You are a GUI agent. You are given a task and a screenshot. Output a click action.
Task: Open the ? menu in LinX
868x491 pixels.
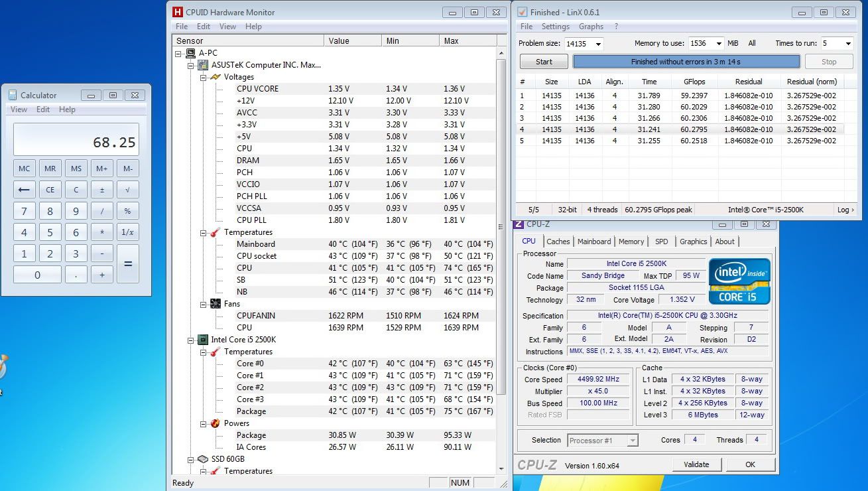[616, 27]
